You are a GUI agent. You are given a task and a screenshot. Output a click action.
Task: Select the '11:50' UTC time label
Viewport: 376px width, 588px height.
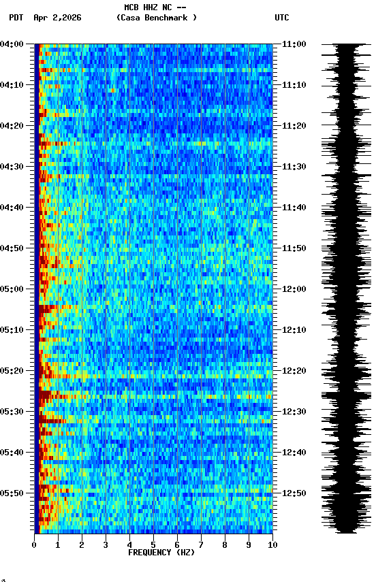pyautogui.click(x=294, y=248)
